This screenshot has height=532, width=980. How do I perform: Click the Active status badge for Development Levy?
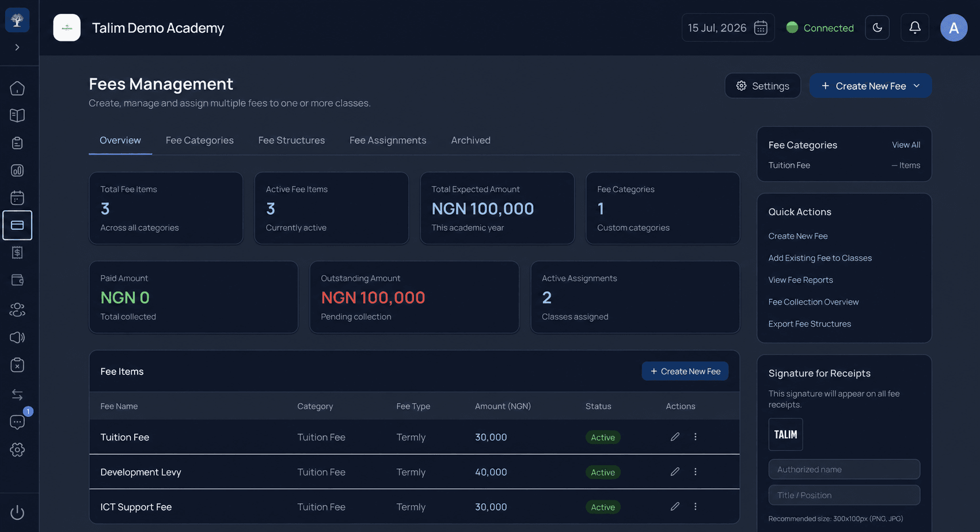(x=603, y=472)
